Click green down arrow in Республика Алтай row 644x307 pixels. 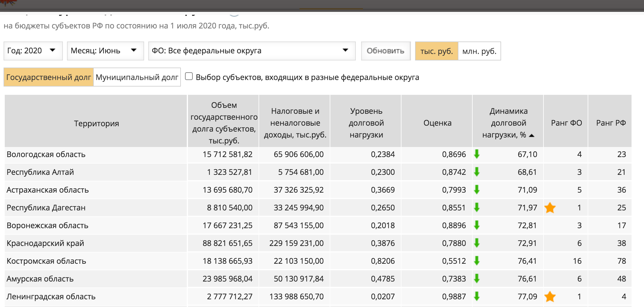coord(477,172)
